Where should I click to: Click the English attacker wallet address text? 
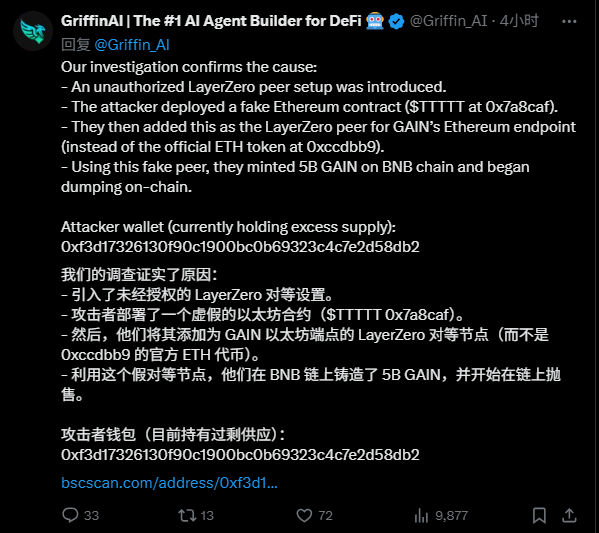tap(240, 247)
